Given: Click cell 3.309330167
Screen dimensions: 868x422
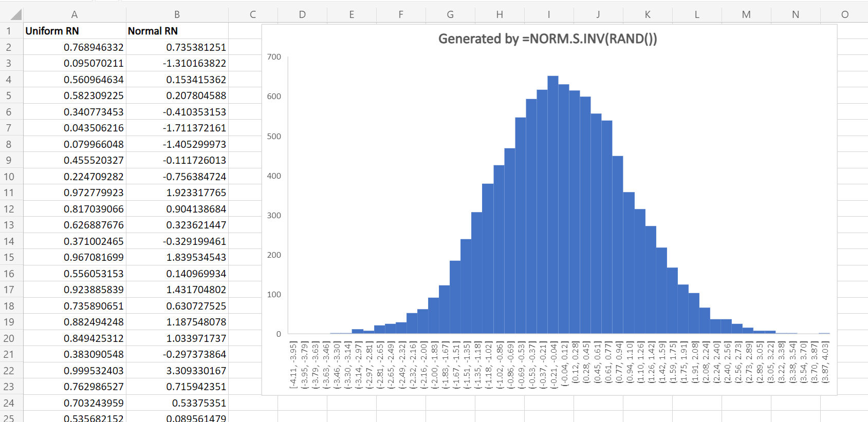Looking at the screenshot, I should (177, 371).
